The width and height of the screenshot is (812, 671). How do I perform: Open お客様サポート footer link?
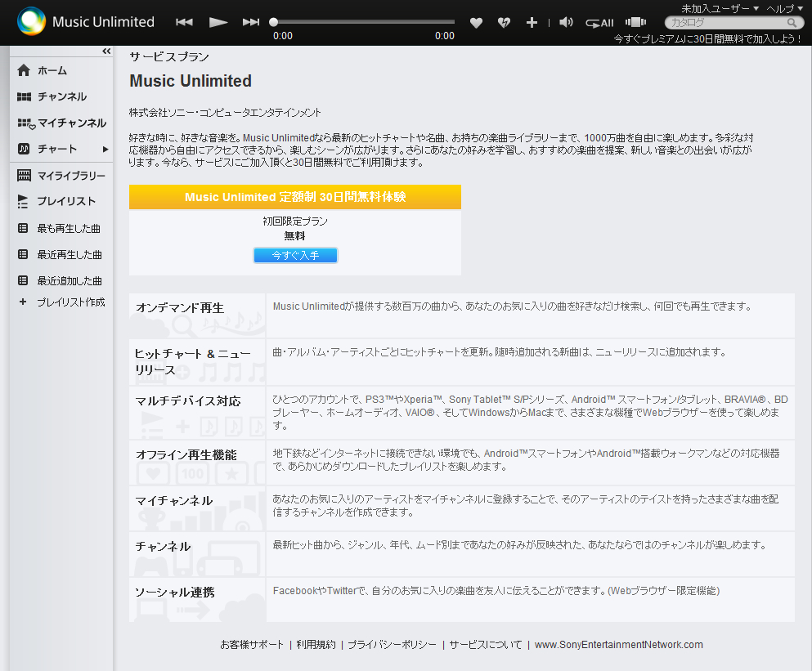[252, 645]
